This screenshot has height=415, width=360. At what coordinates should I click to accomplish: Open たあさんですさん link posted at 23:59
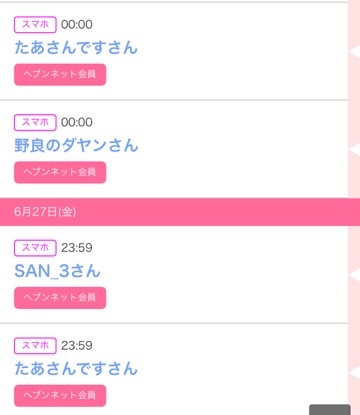coord(76,369)
